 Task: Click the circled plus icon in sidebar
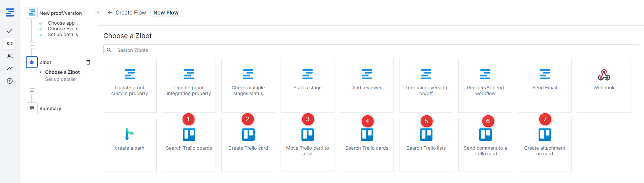click(x=10, y=81)
